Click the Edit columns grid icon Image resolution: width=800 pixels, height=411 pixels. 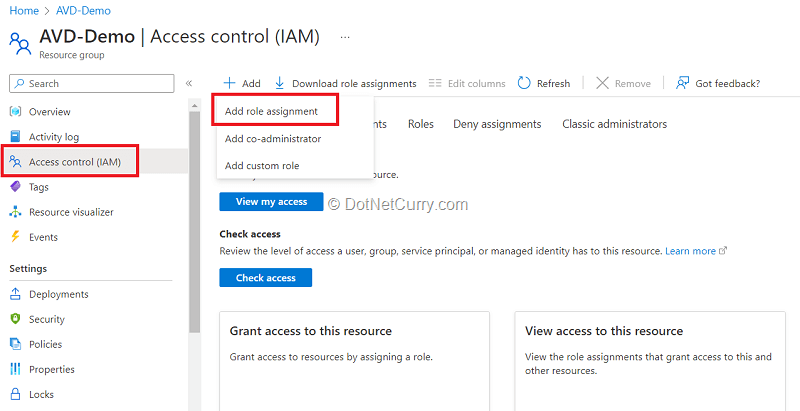(435, 83)
